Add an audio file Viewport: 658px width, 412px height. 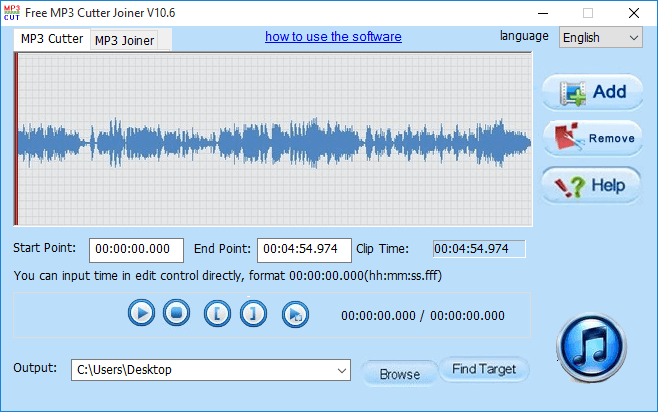[593, 92]
